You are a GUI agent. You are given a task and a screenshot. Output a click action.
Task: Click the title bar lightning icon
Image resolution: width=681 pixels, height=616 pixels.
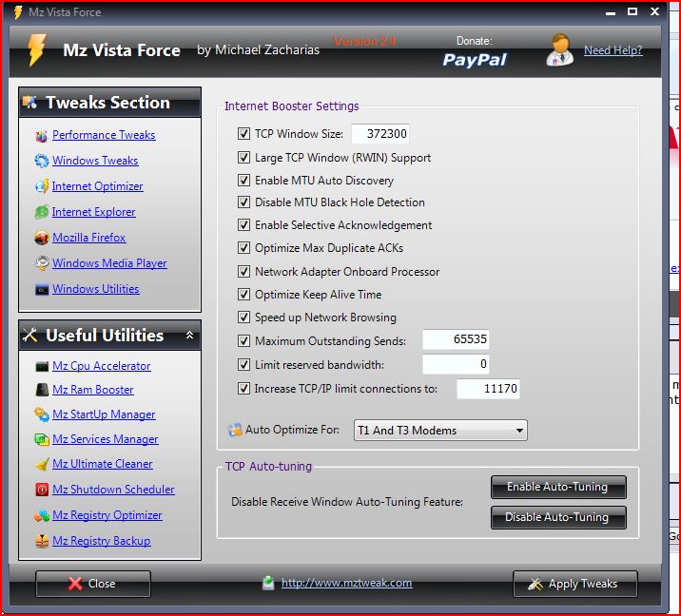pyautogui.click(x=18, y=12)
